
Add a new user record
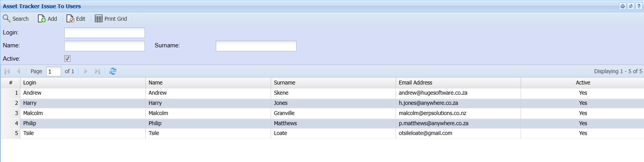tap(47, 19)
